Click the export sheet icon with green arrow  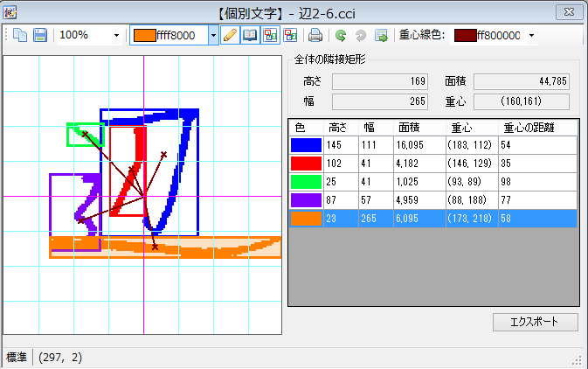[x=381, y=36]
